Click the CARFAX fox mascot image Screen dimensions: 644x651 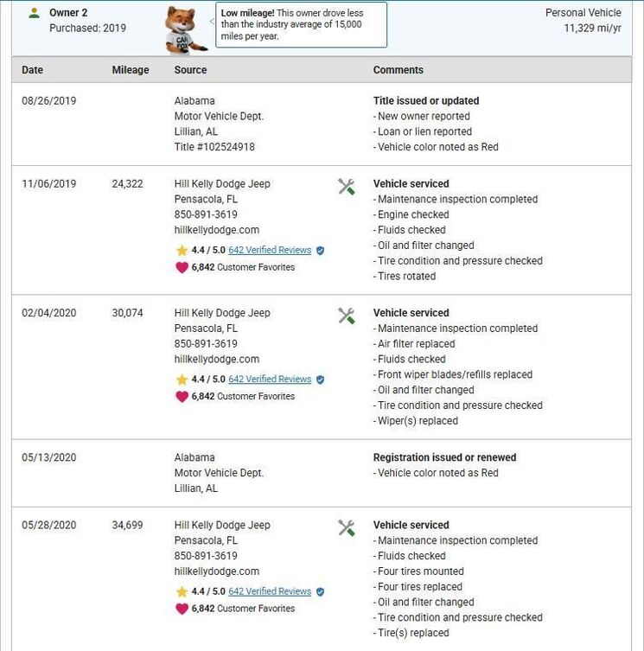pyautogui.click(x=185, y=29)
